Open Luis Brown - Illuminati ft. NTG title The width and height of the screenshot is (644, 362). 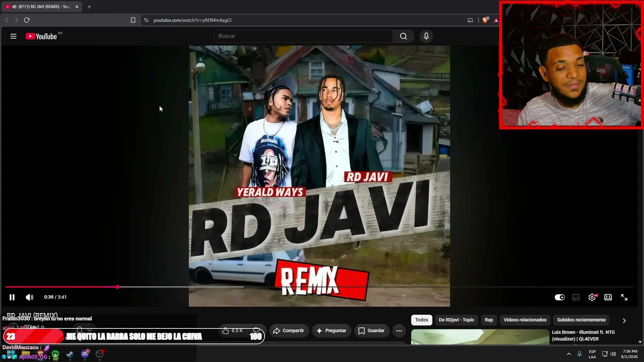coord(583,335)
